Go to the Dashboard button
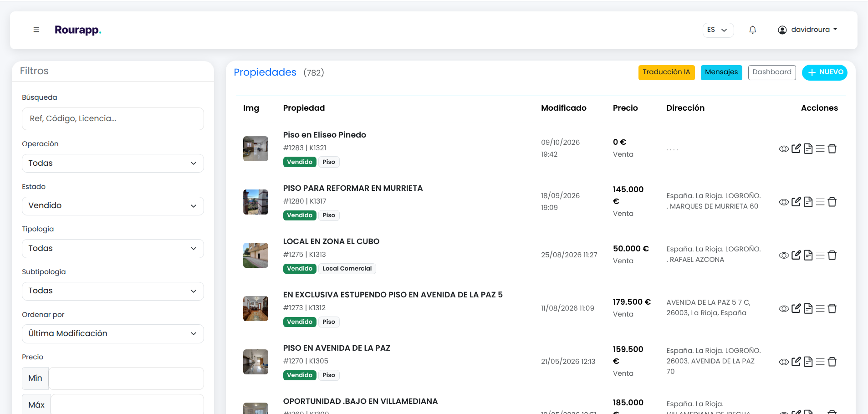This screenshot has width=868, height=414. pyautogui.click(x=772, y=72)
